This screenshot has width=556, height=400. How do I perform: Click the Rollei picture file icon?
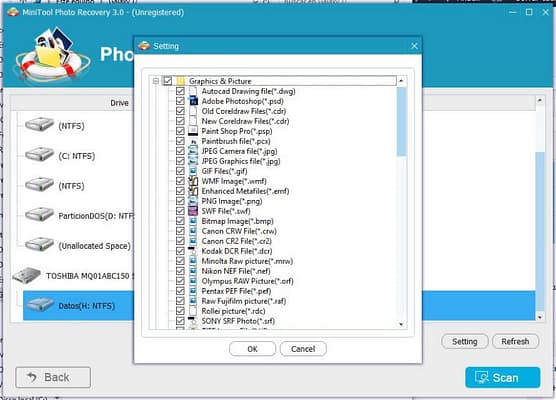click(193, 311)
